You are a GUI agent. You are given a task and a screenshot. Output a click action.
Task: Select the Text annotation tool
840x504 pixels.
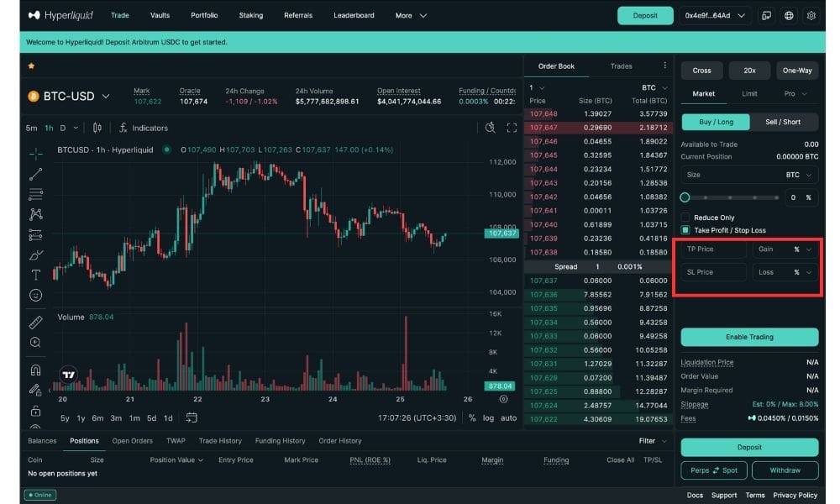(x=36, y=276)
